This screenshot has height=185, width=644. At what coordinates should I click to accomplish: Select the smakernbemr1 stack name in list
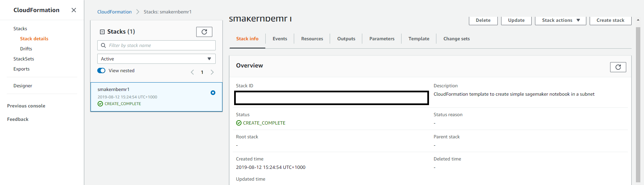click(x=113, y=89)
